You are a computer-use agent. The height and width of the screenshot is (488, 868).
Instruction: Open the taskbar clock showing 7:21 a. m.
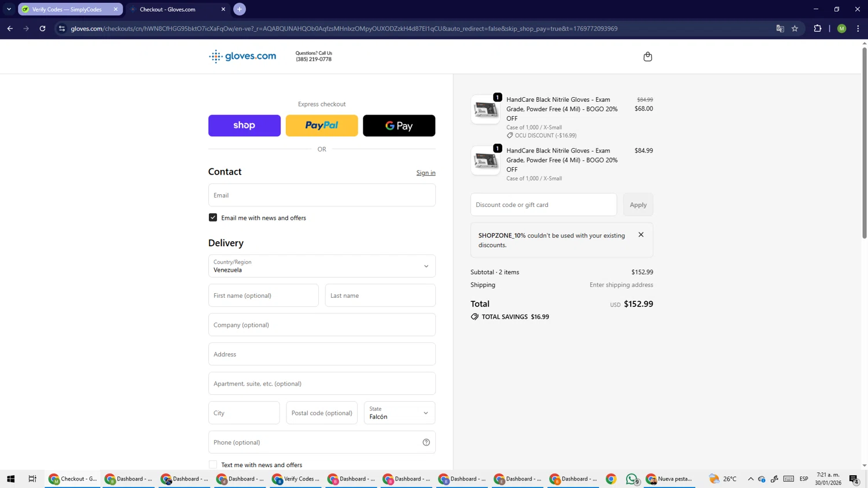tap(828, 479)
